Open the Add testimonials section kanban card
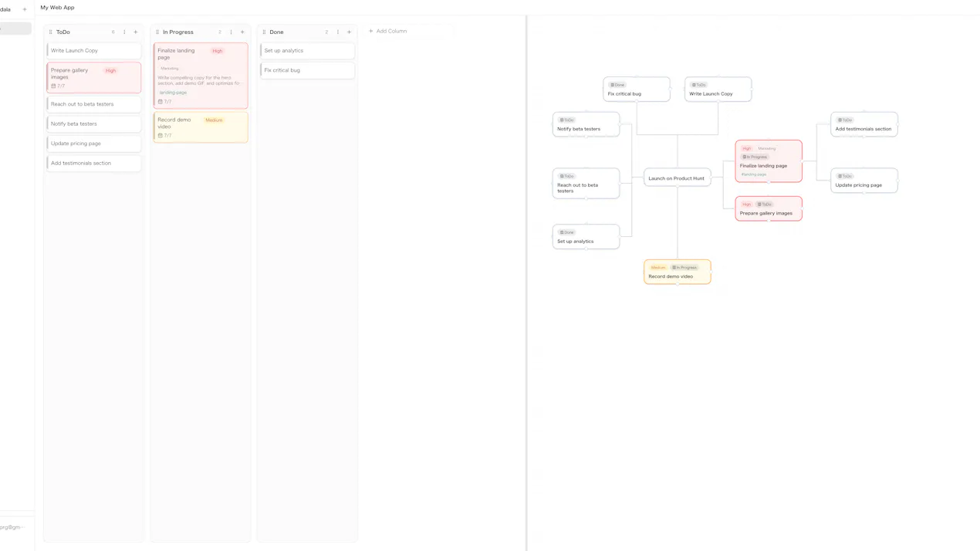This screenshot has width=980, height=551. tap(93, 163)
